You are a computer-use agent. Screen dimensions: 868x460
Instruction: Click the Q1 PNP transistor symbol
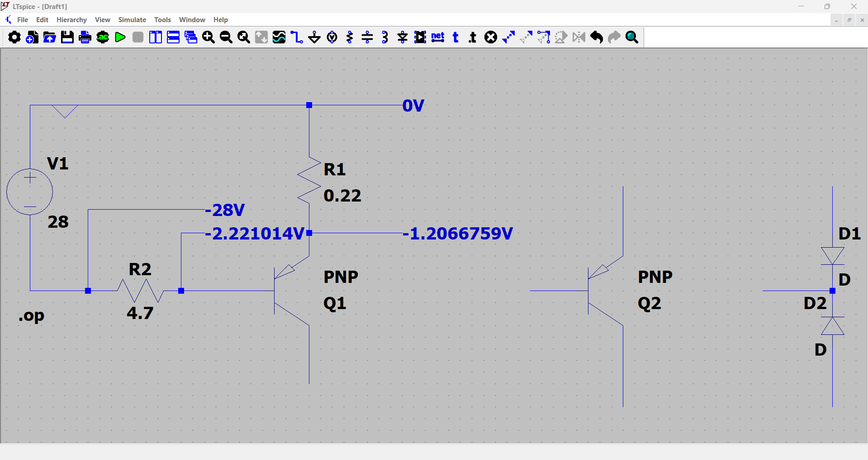pyautogui.click(x=292, y=291)
